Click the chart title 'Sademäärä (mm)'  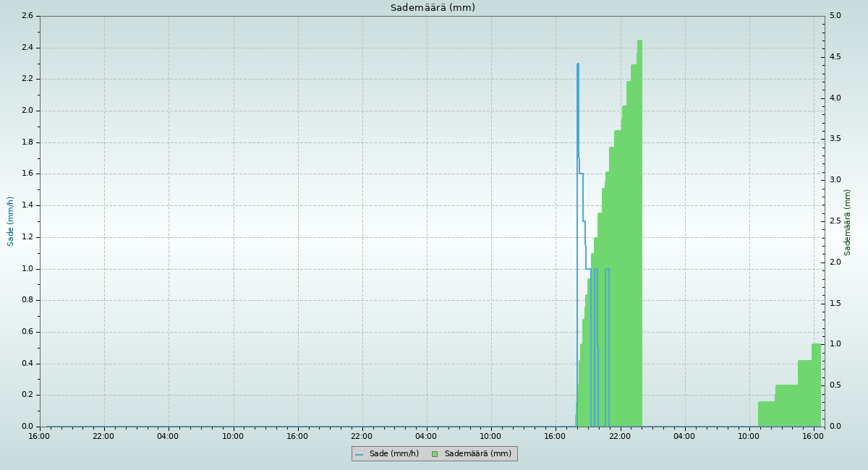(x=433, y=8)
